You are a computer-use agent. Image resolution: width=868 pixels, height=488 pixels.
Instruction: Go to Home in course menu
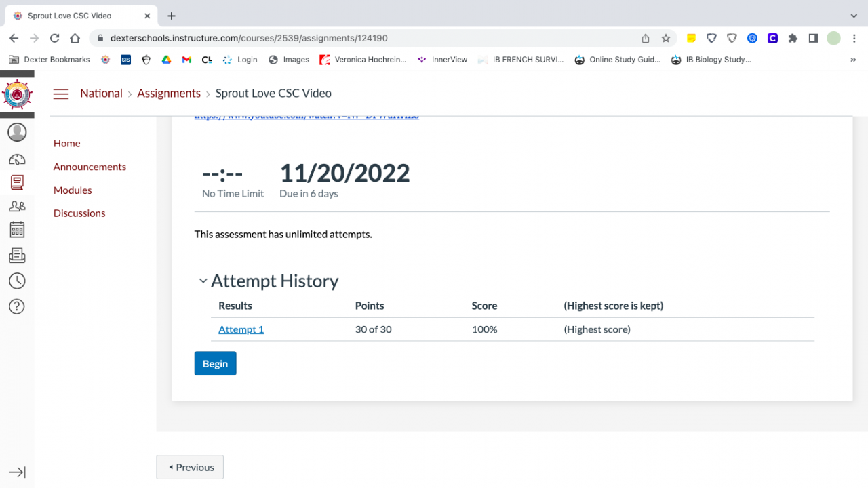pyautogui.click(x=67, y=143)
